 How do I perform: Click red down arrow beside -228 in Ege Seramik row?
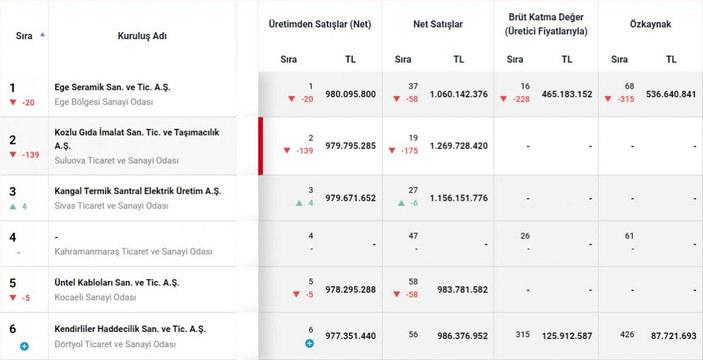(504, 99)
